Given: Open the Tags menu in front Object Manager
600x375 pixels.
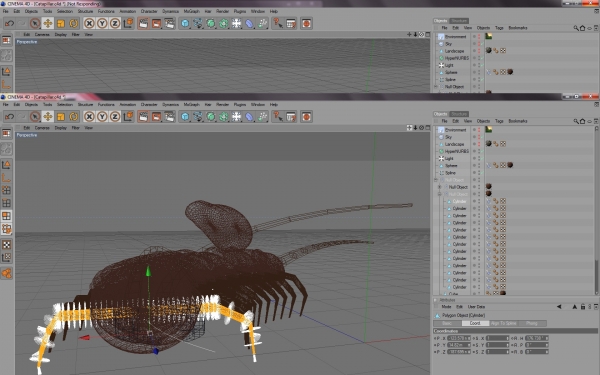Looking at the screenshot, I should 499,121.
